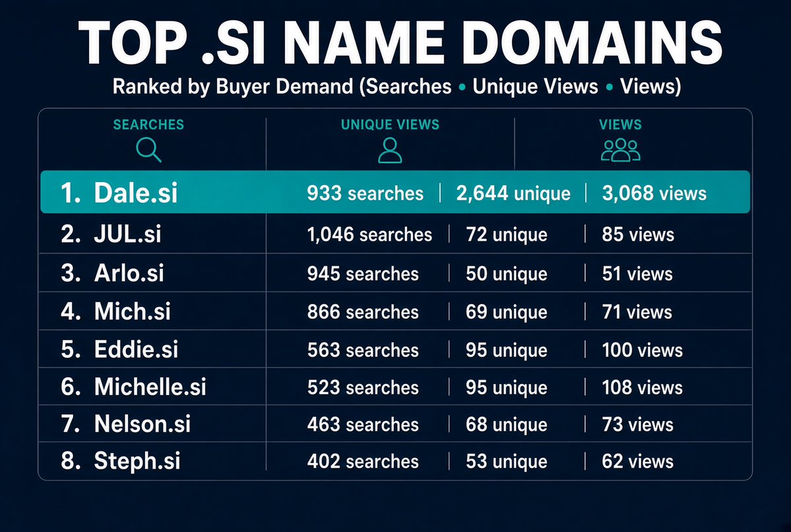
Task: Click the 1,046 searches value
Action: tap(369, 235)
